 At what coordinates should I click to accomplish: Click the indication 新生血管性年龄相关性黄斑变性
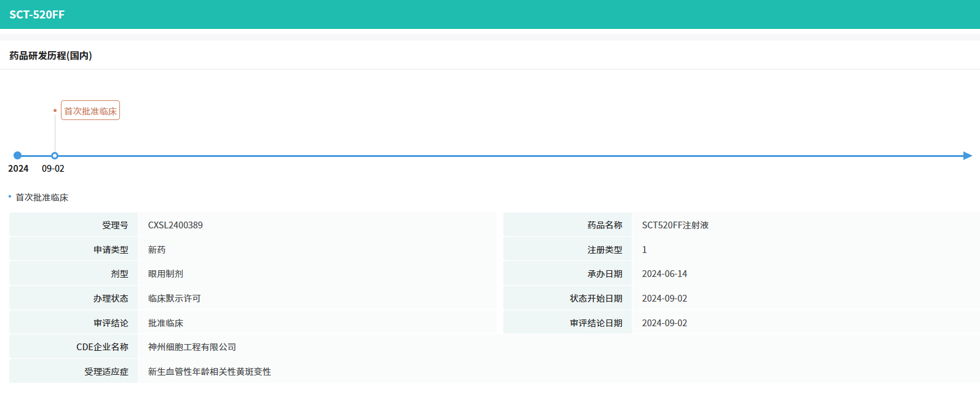[209, 372]
